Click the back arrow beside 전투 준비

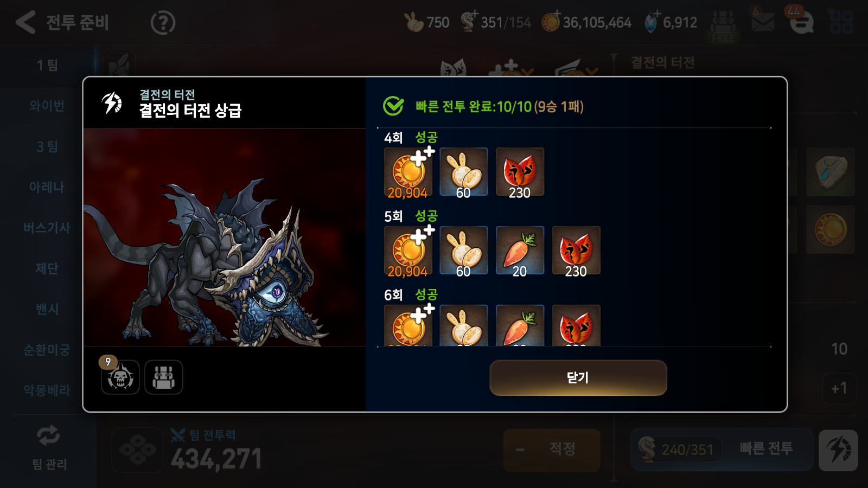25,23
